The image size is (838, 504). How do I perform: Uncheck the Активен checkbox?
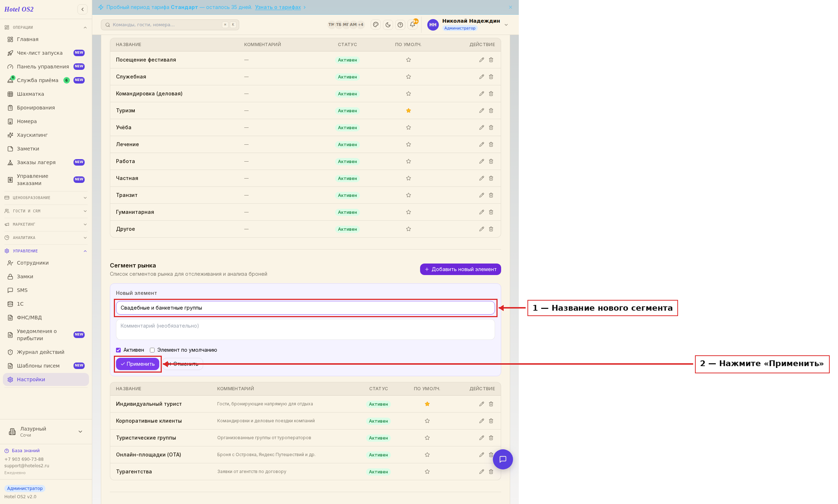point(118,350)
